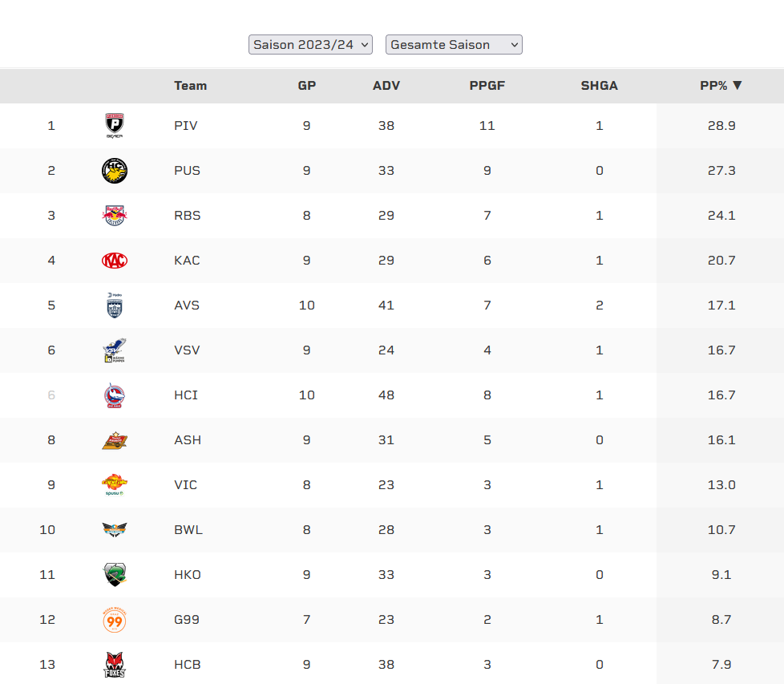The height and width of the screenshot is (684, 784).
Task: Click the KAC team logo icon
Action: pyautogui.click(x=115, y=260)
